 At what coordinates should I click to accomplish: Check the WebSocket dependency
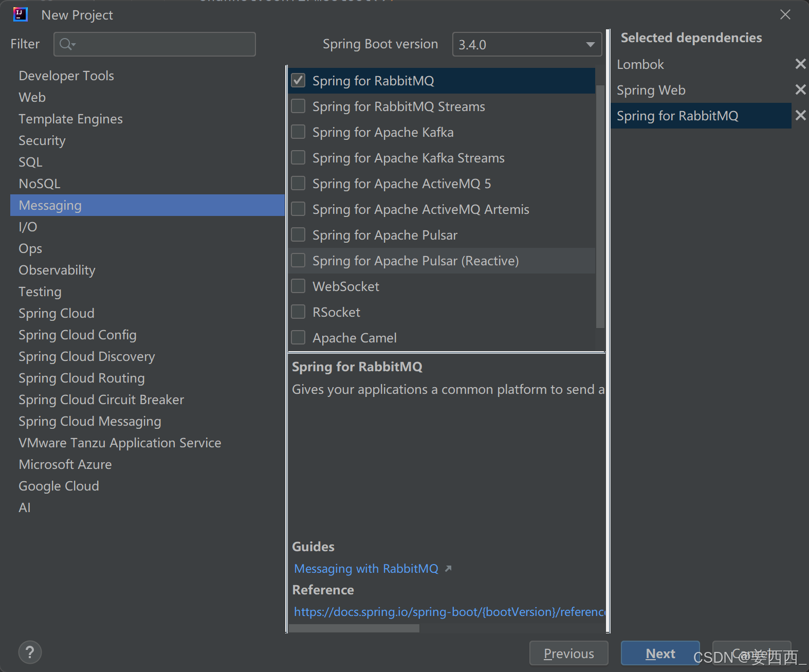point(298,286)
